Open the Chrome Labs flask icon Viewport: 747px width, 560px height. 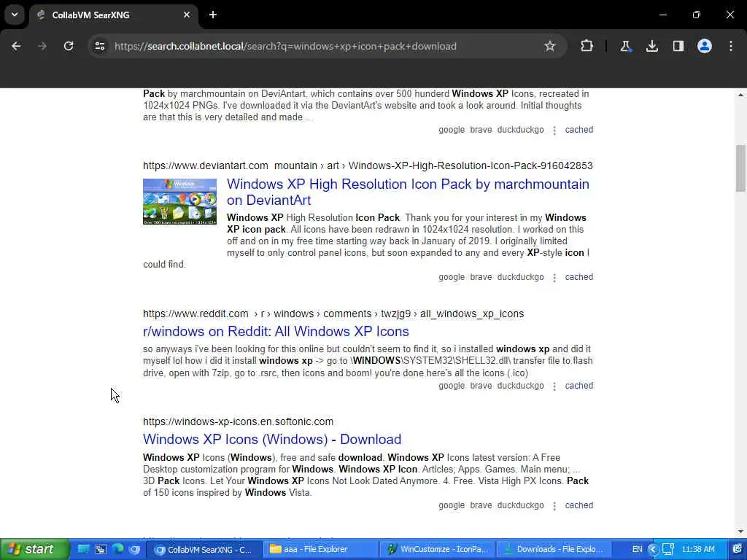625,46
